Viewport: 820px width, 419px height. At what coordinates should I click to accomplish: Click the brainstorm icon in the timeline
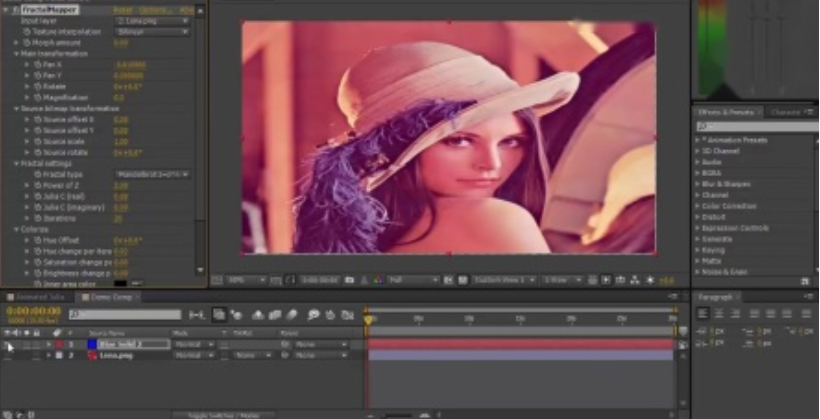point(313,314)
